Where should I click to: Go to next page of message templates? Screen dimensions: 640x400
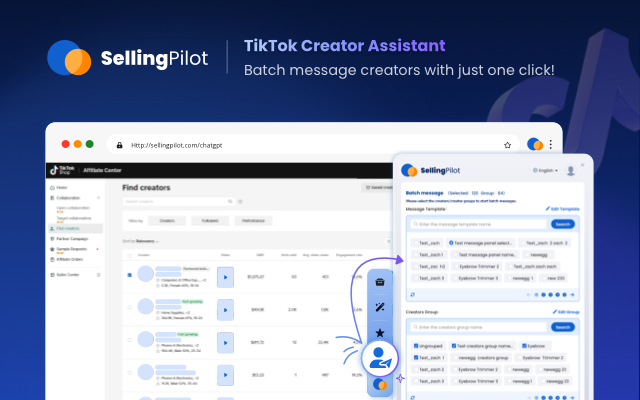572,295
